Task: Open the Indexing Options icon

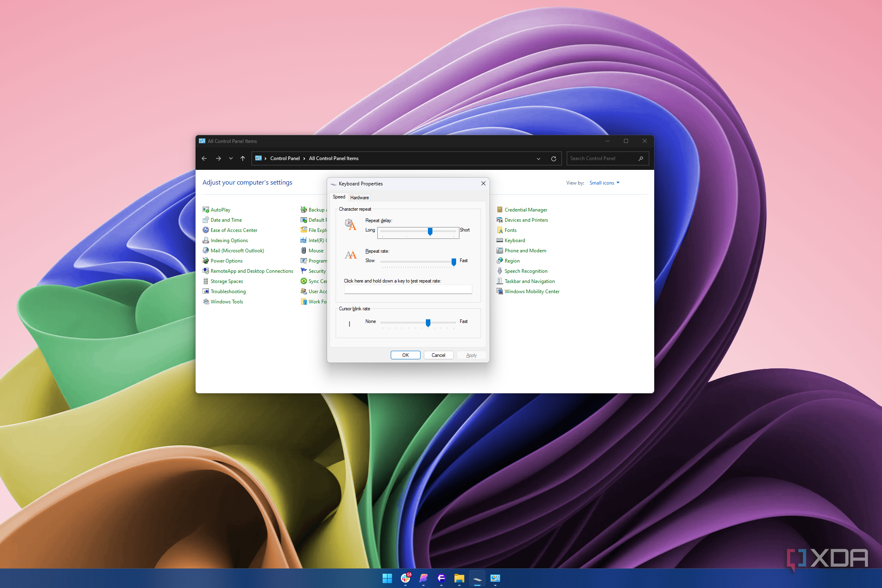Action: [206, 240]
